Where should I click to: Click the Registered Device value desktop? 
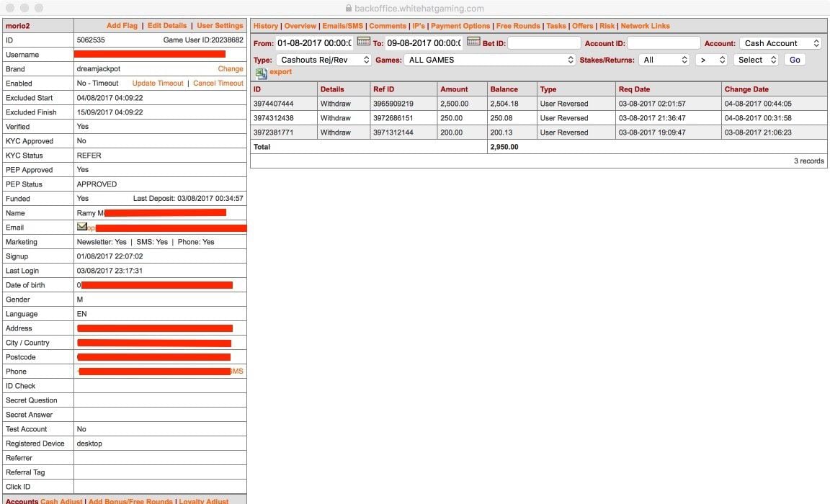89,444
